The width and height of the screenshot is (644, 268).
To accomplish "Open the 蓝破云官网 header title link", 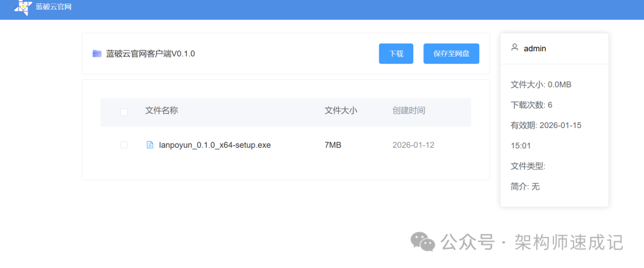I will click(x=54, y=7).
